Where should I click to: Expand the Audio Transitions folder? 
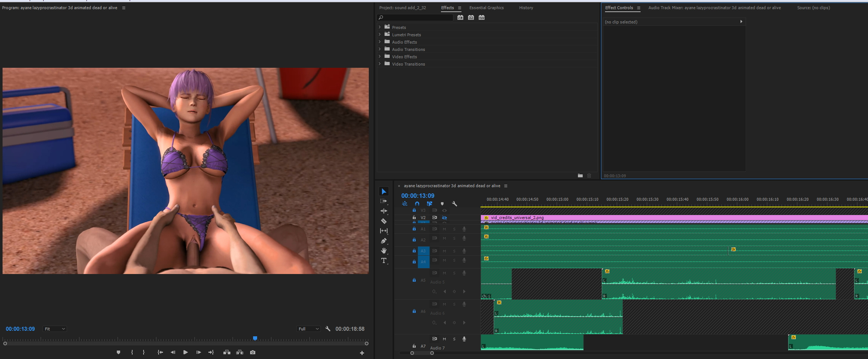pos(380,49)
